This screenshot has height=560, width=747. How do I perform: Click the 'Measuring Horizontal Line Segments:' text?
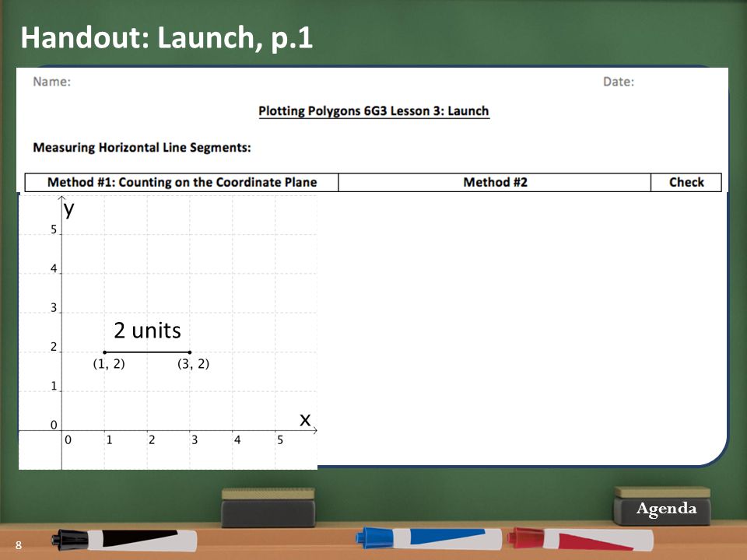click(142, 148)
